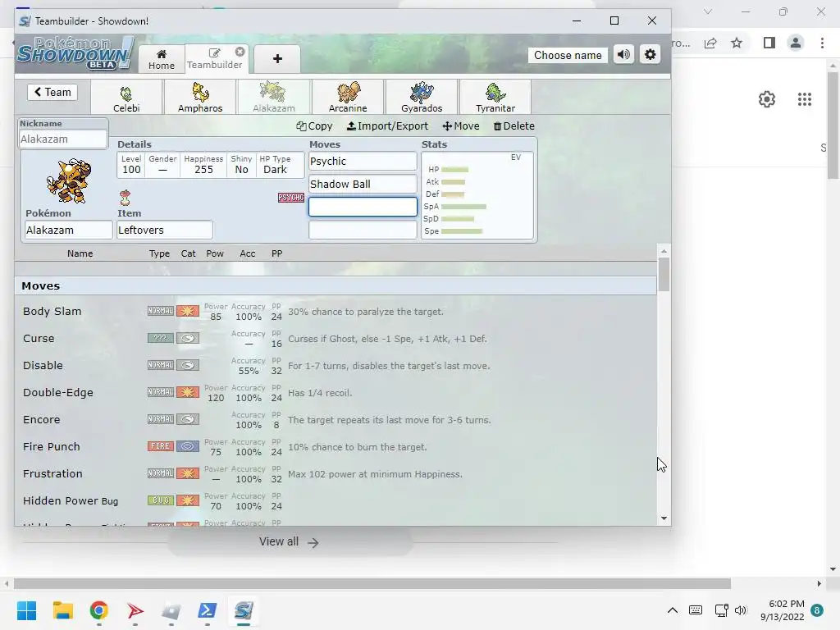Select the Curse move

(336, 339)
